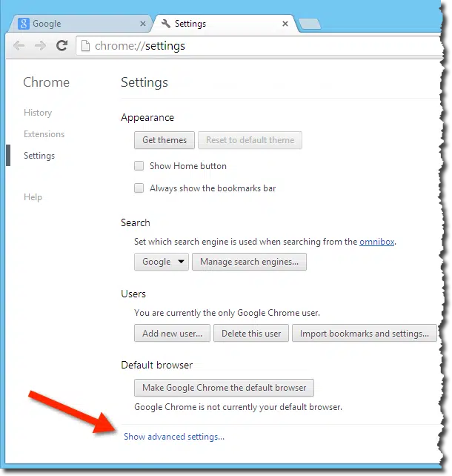Click 'You are currently the only Google Chrome user' text
Image resolution: width=452 pixels, height=476 pixels.
click(x=227, y=313)
